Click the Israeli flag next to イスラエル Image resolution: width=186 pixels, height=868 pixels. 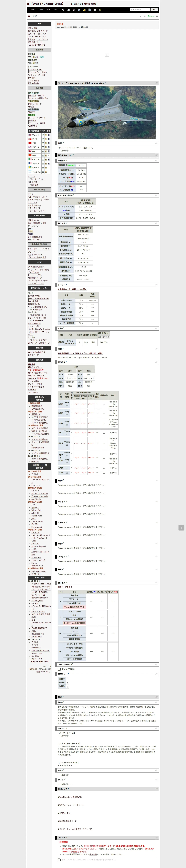click(30, 172)
